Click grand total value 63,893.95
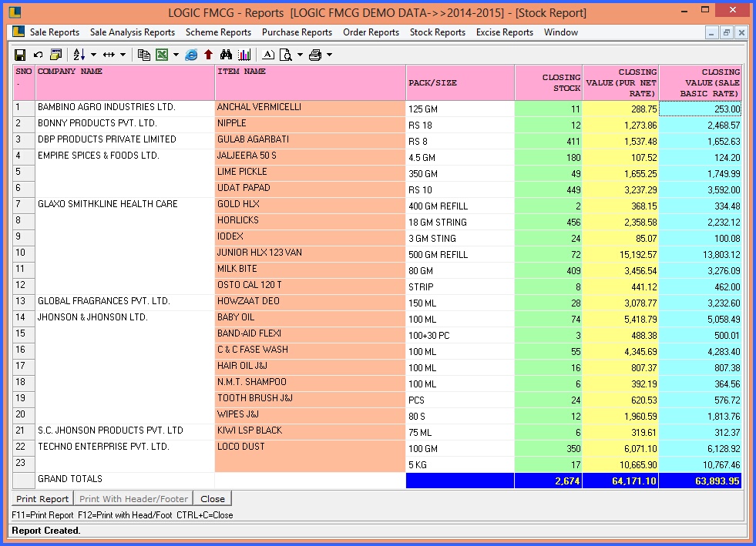756x546 pixels. click(x=701, y=481)
